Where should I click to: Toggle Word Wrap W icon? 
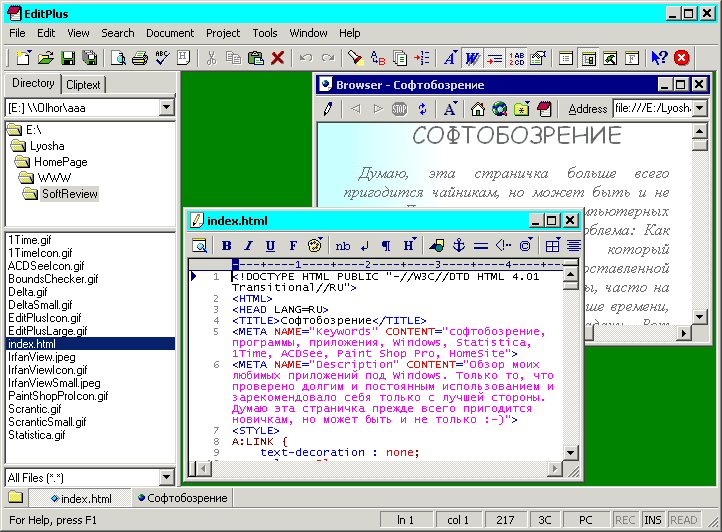pos(472,58)
